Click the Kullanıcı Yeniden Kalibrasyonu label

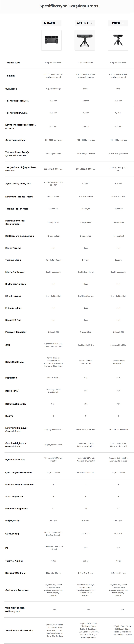15,609
